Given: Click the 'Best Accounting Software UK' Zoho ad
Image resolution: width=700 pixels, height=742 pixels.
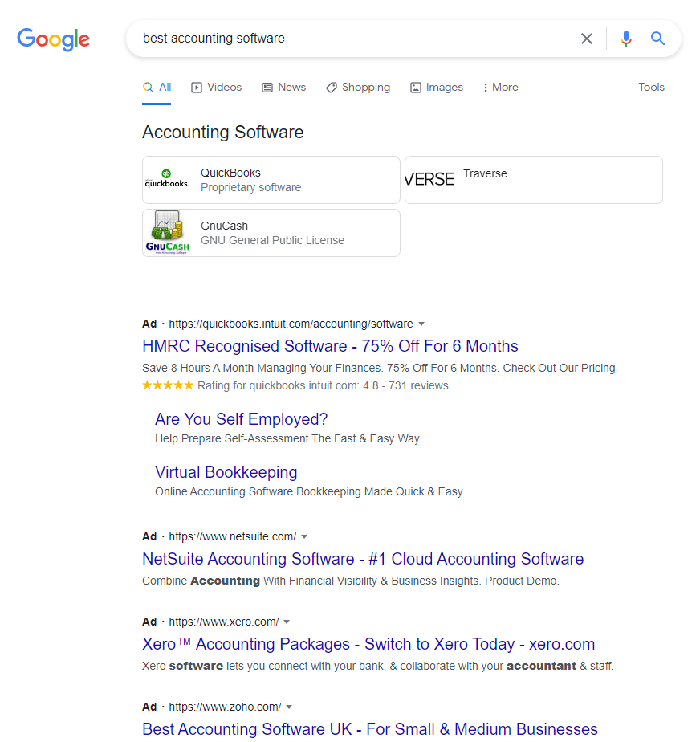Looking at the screenshot, I should pyautogui.click(x=369, y=729).
